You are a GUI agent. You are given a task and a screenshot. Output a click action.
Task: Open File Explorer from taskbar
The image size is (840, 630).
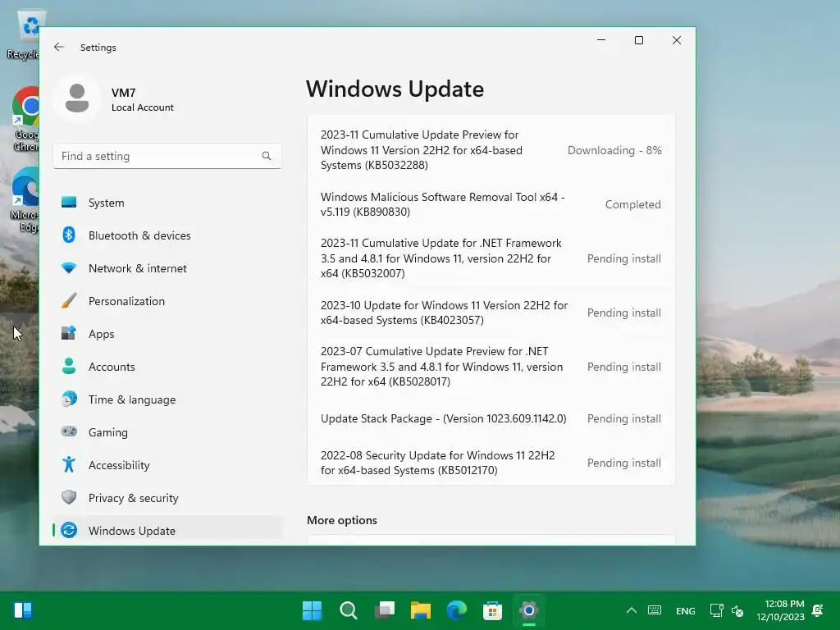(x=421, y=610)
